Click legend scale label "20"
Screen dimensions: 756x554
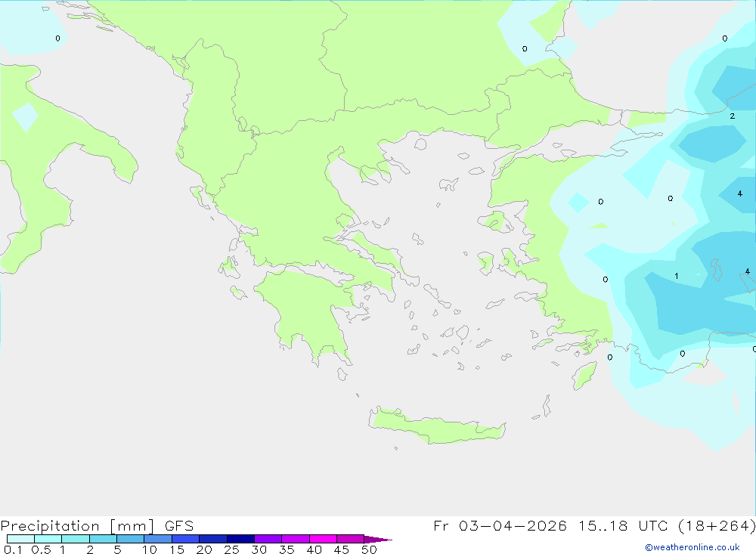pyautogui.click(x=204, y=549)
